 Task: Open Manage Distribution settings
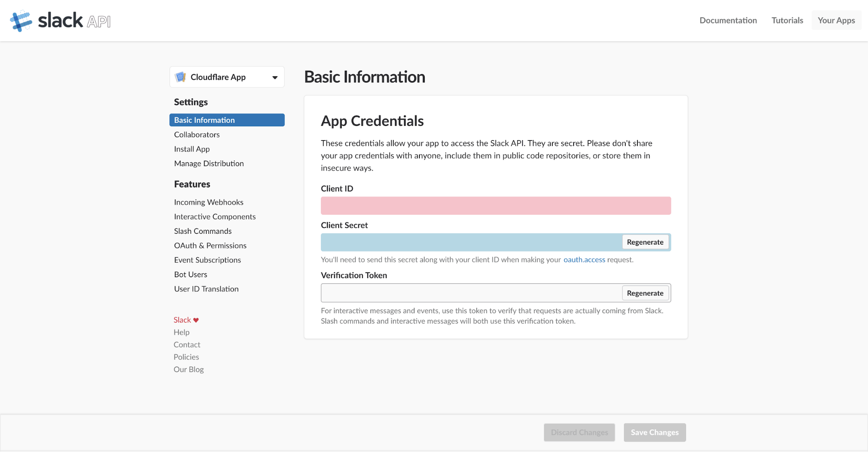(209, 164)
